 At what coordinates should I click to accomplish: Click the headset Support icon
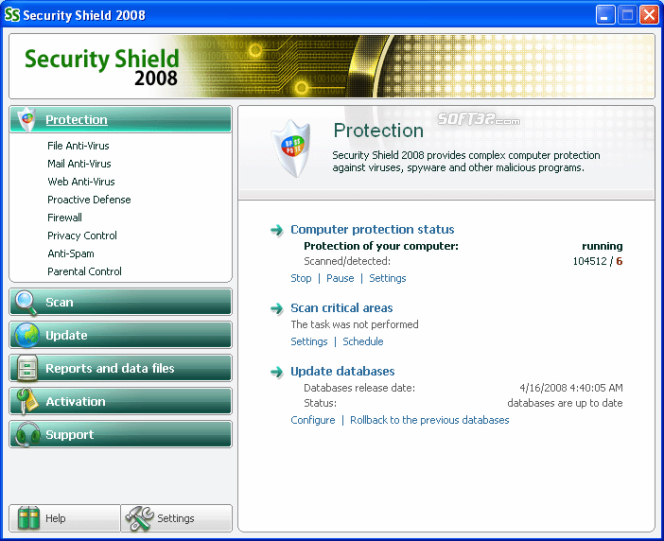tap(28, 434)
